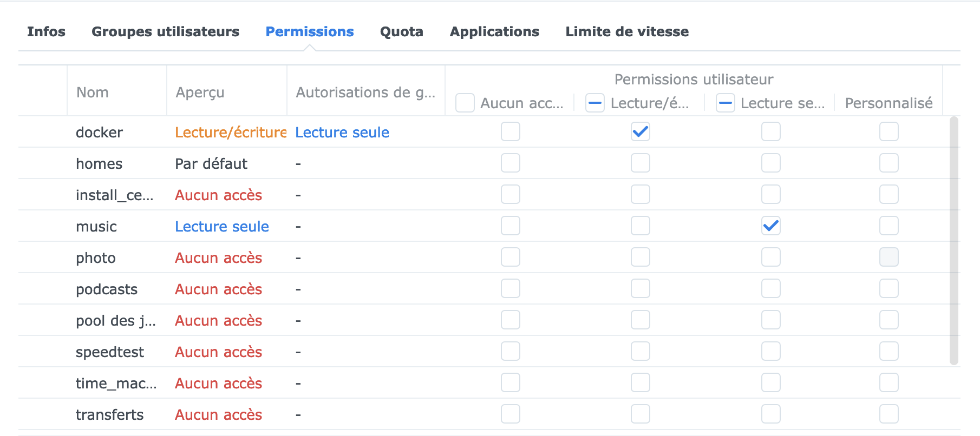Toggle the Lecture/écriture header checkbox
This screenshot has height=436, width=980.
point(595,103)
